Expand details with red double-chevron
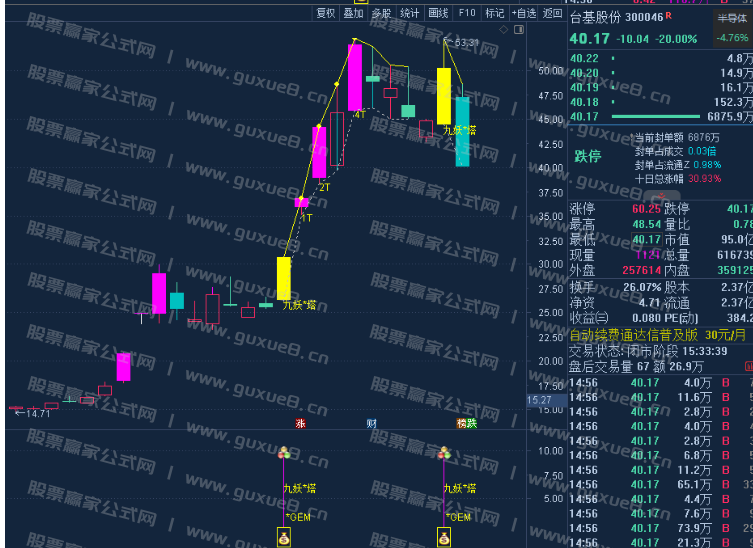 [x=662, y=196]
